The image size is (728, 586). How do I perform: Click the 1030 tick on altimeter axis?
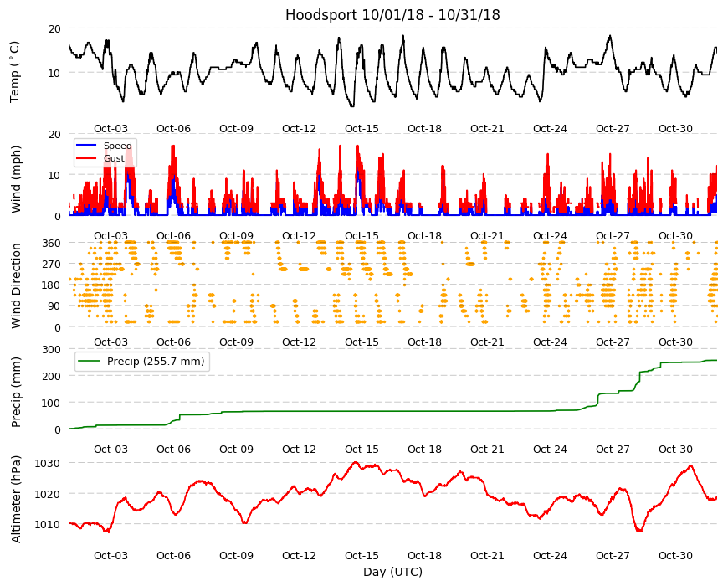(48, 464)
